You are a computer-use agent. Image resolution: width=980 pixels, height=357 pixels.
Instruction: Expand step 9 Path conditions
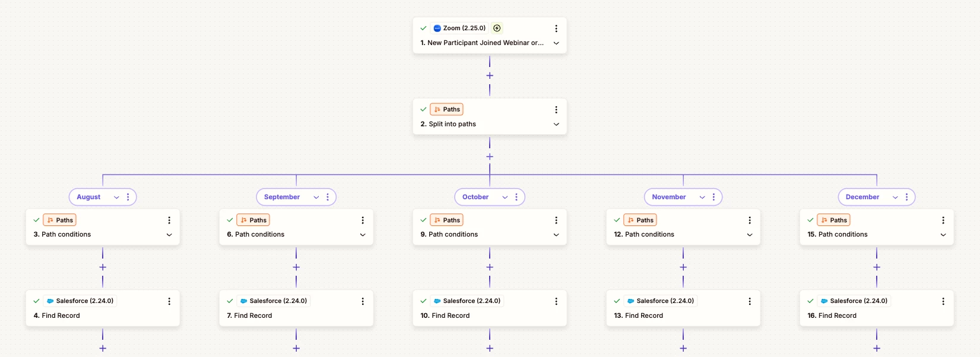pos(556,235)
